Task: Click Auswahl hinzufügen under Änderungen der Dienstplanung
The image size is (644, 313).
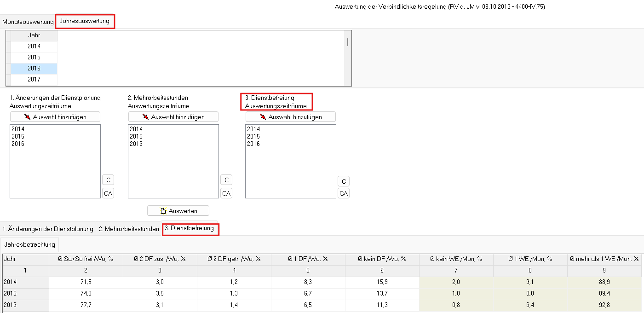Action: (55, 117)
